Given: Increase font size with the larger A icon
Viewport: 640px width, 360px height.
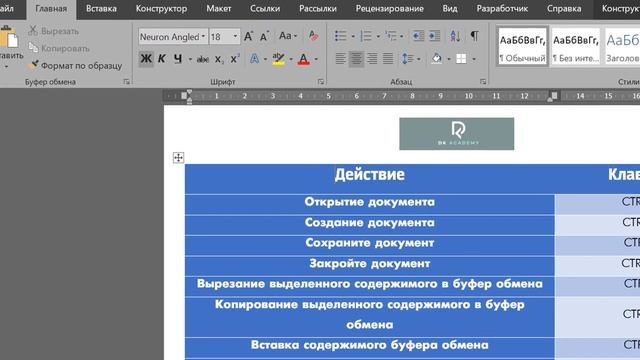Looking at the screenshot, I should tap(248, 36).
